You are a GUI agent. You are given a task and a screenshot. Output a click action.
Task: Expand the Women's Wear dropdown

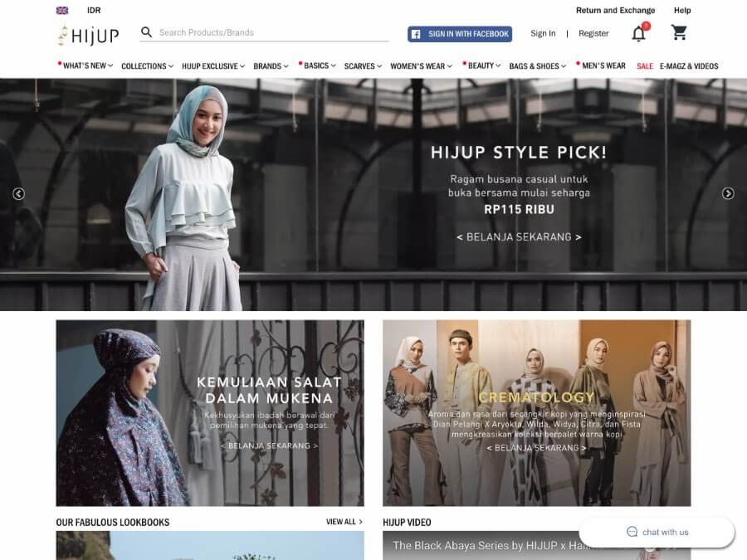pyautogui.click(x=421, y=66)
